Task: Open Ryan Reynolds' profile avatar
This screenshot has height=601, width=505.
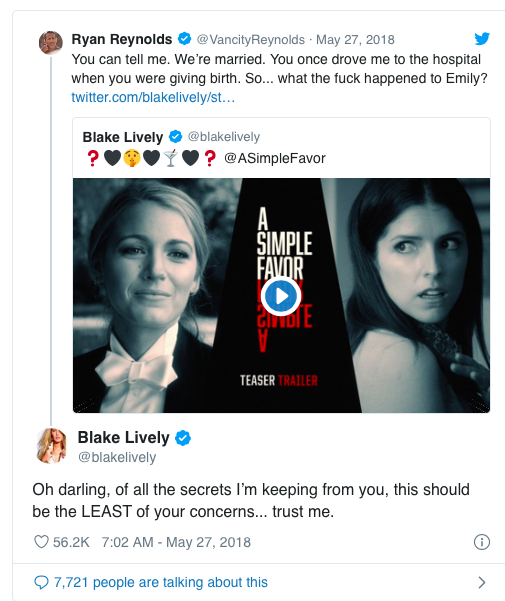Action: pos(51,43)
